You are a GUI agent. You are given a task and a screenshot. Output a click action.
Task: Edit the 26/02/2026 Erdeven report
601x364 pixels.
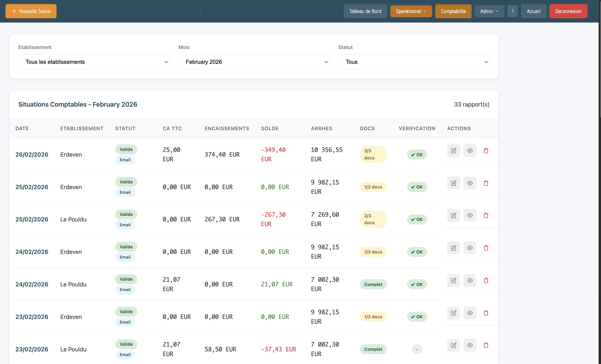click(x=453, y=151)
